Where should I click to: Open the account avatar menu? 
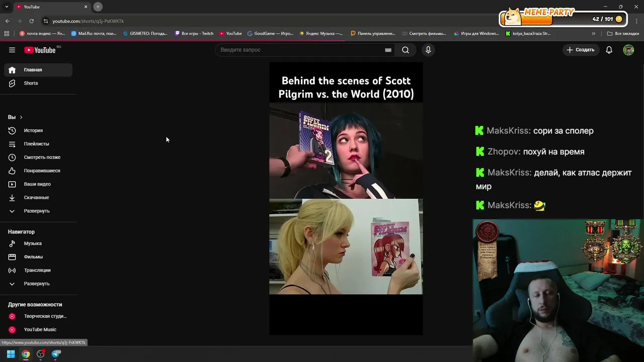628,50
